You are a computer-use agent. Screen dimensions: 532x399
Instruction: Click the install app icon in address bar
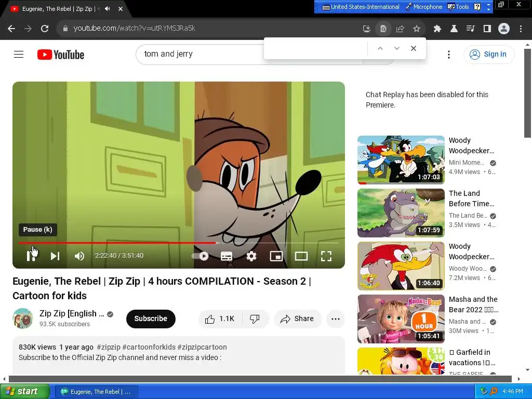pyautogui.click(x=366, y=29)
